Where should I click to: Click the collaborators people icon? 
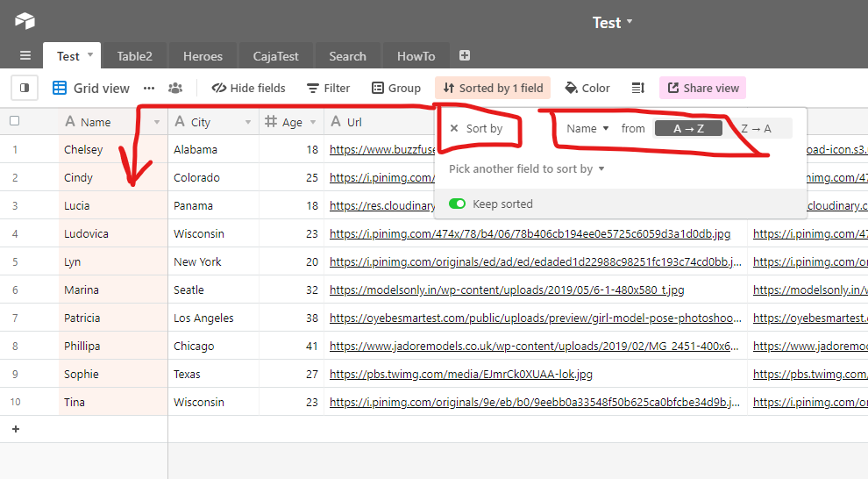(175, 88)
